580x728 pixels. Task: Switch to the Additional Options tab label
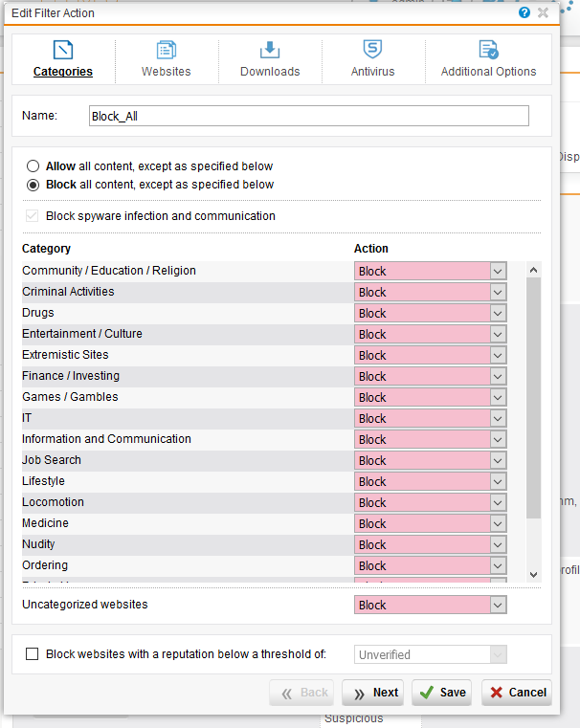(488, 72)
